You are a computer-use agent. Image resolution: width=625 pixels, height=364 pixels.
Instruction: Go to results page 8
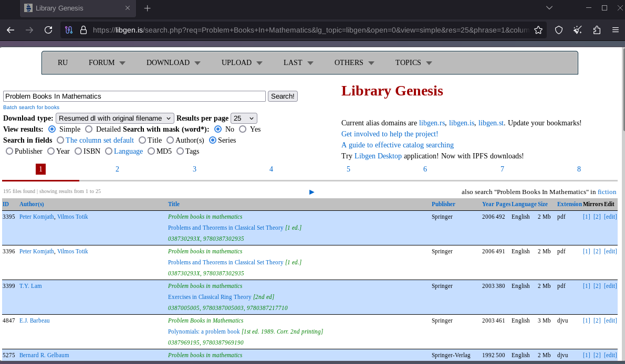[x=579, y=169]
